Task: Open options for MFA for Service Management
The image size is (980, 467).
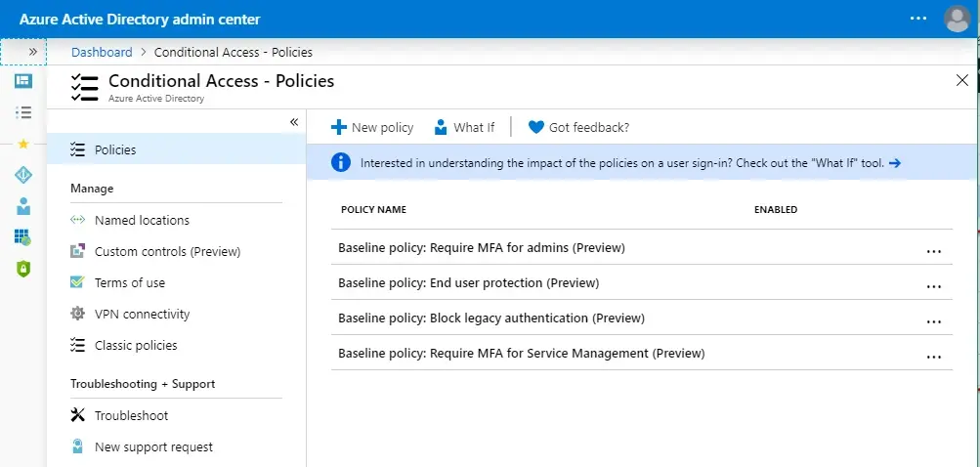Action: 934,357
